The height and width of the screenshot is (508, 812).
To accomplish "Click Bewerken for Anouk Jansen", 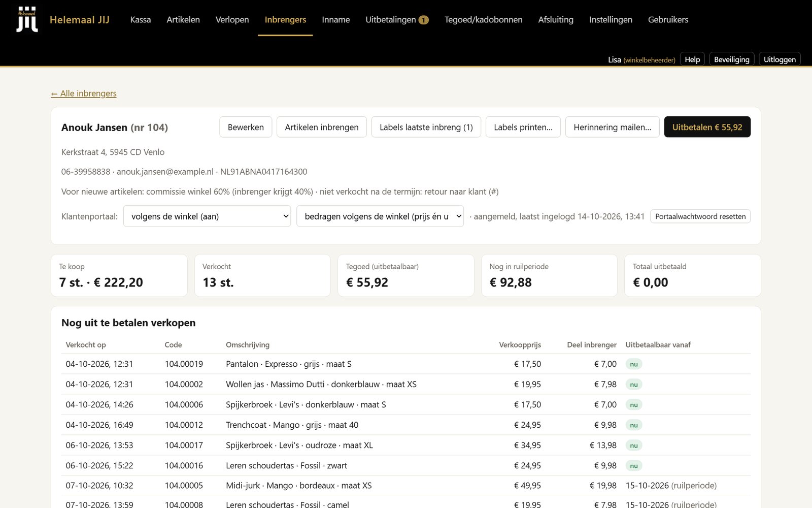I will click(246, 127).
